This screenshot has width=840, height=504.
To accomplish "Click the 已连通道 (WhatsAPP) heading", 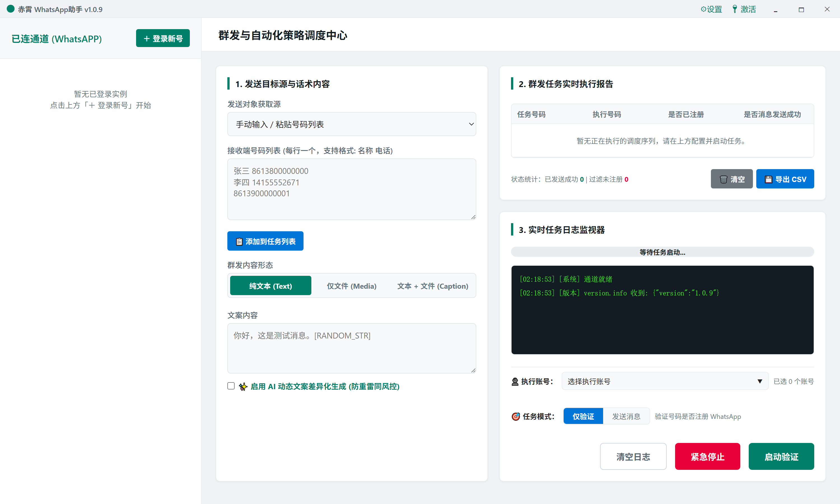I will pos(57,39).
